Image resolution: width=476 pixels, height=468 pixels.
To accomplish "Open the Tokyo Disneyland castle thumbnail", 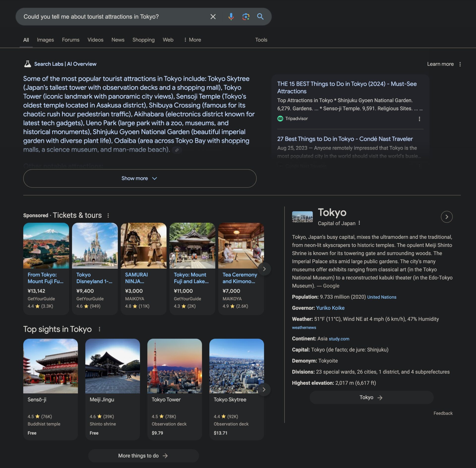I will point(95,246).
